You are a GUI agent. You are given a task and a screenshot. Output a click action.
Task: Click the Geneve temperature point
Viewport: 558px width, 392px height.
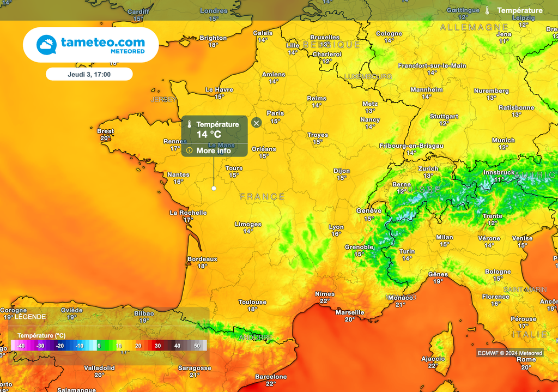click(369, 213)
